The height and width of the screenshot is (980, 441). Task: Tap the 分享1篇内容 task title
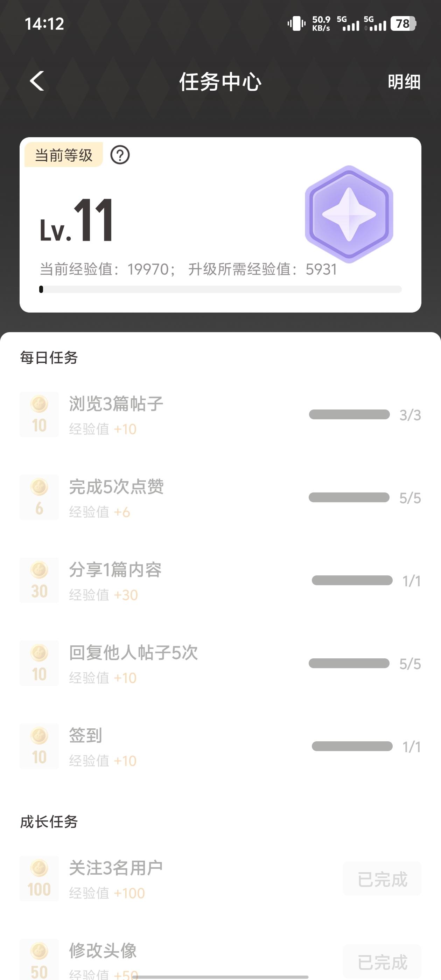tap(115, 570)
